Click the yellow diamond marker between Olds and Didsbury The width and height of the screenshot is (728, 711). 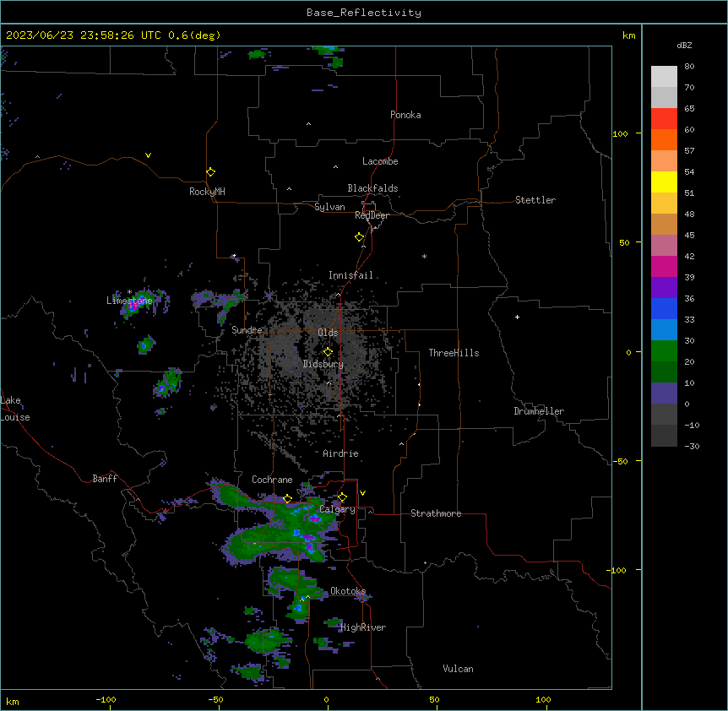pos(328,352)
